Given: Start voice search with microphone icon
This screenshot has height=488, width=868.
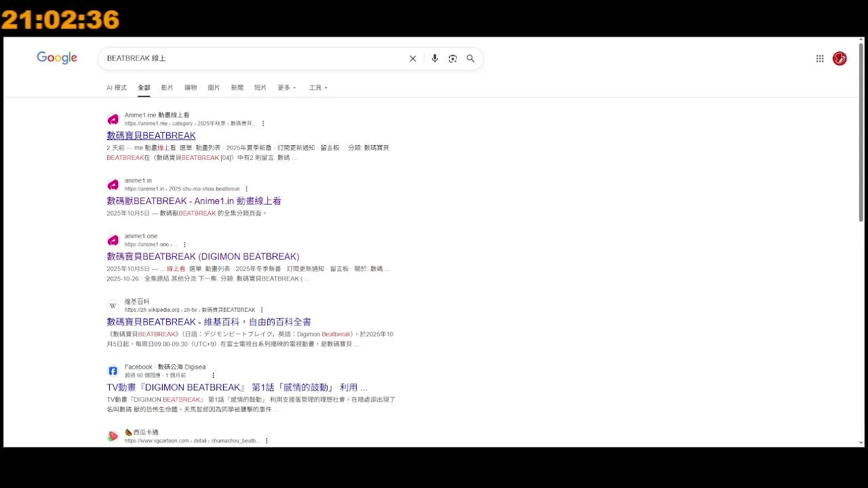Looking at the screenshot, I should click(435, 58).
